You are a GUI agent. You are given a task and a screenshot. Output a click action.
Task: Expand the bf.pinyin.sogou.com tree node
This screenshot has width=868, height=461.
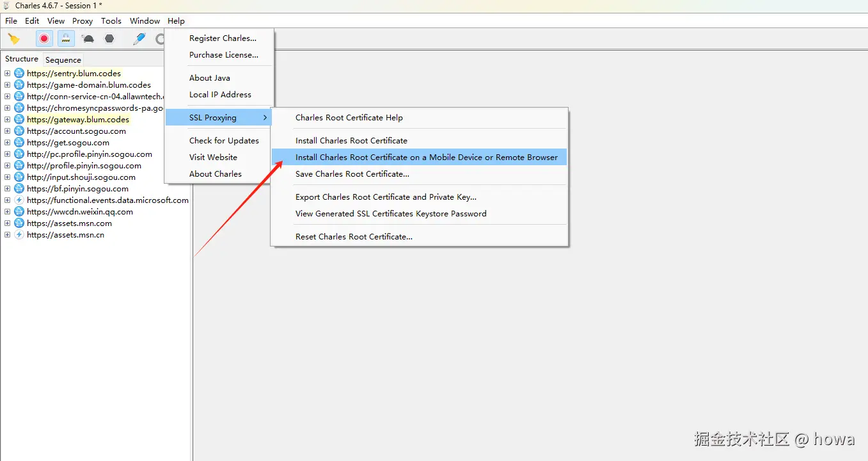pos(7,189)
